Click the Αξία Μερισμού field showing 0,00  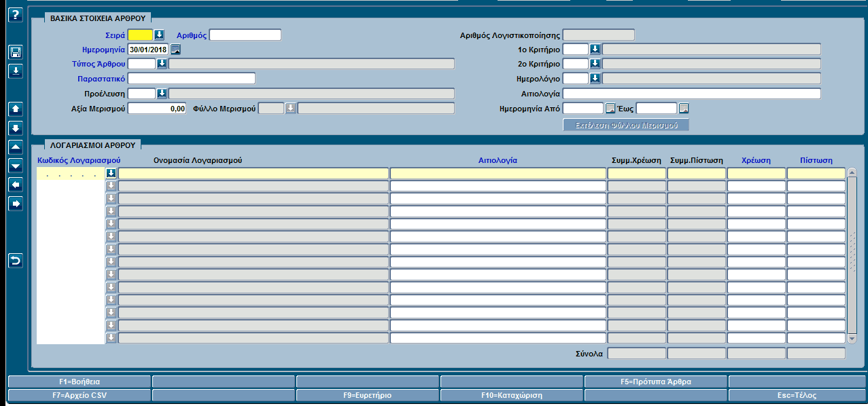point(158,108)
